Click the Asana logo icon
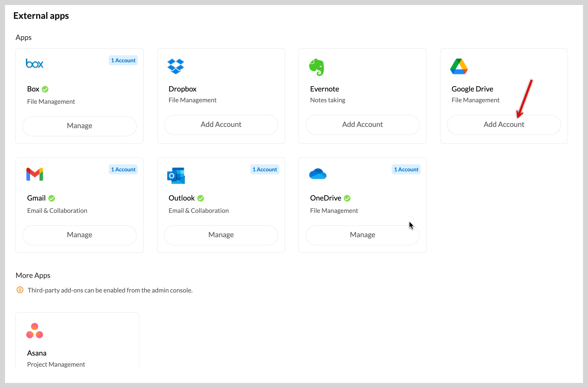 tap(35, 331)
